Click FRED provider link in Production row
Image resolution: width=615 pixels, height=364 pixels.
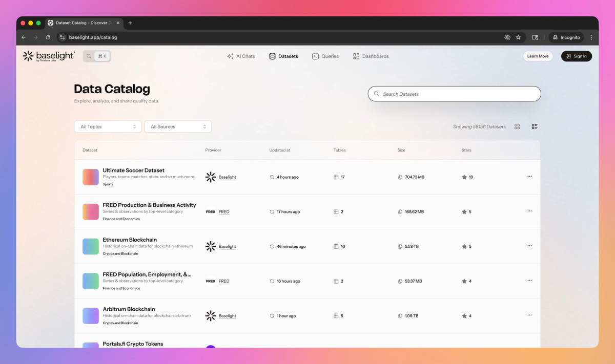click(224, 212)
